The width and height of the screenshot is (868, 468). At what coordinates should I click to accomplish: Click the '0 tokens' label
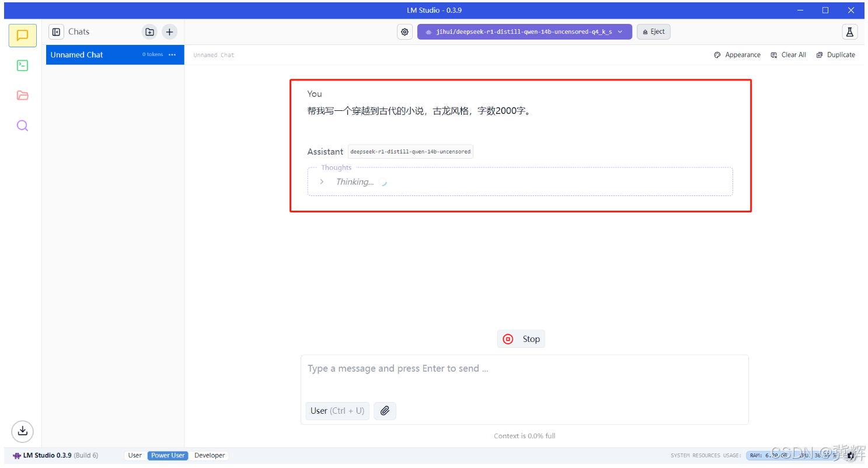click(152, 55)
